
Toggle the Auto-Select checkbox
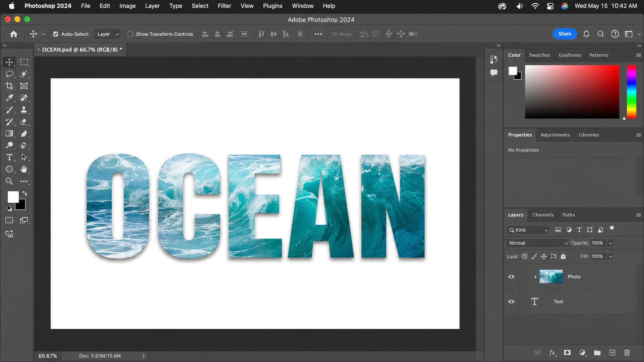pos(56,34)
